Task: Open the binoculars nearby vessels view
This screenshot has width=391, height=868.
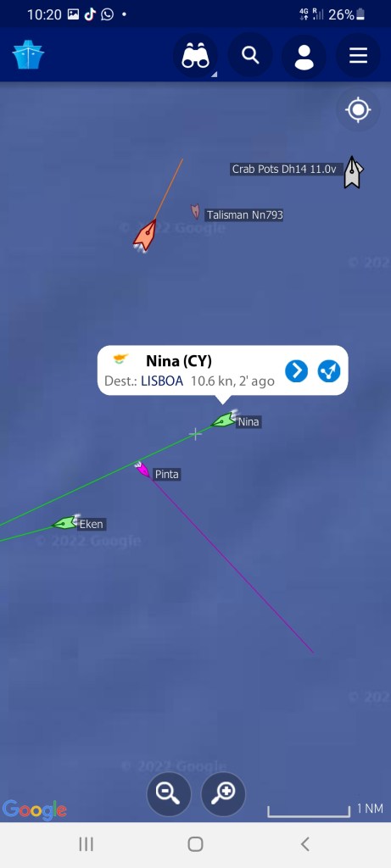Action: [x=195, y=55]
